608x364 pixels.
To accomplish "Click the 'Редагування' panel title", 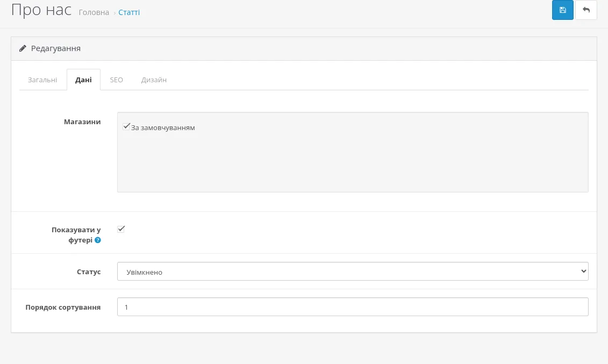I will 56,48.
